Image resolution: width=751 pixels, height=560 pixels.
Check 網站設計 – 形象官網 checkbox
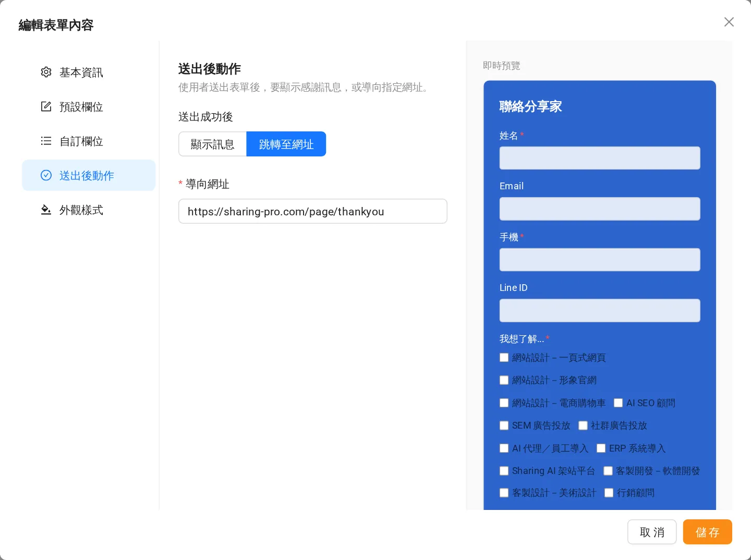[504, 380]
